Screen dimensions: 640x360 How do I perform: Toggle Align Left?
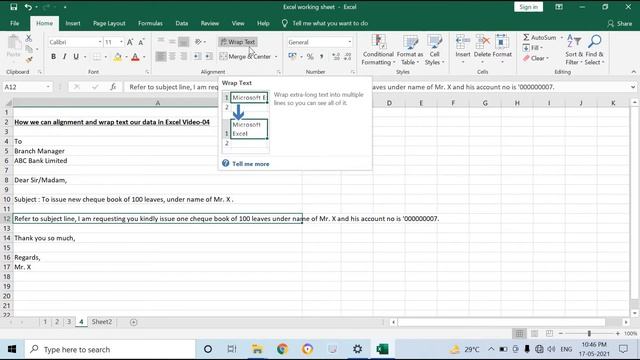(x=161, y=56)
